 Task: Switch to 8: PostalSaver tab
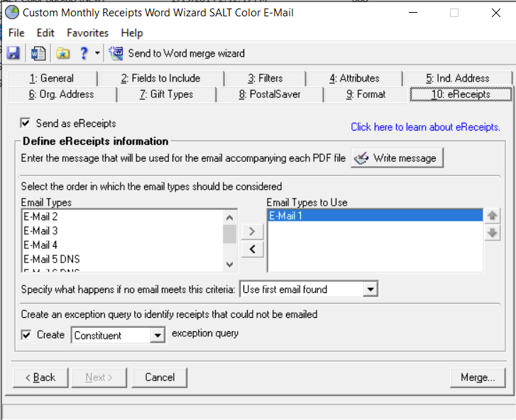(x=270, y=94)
